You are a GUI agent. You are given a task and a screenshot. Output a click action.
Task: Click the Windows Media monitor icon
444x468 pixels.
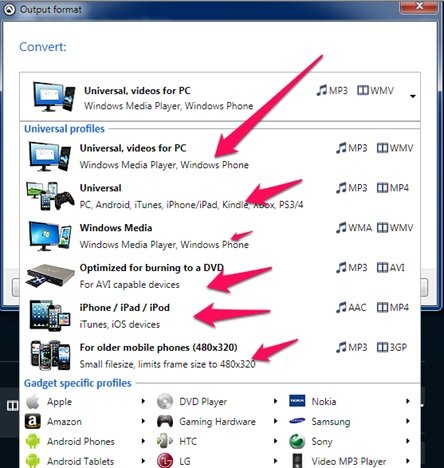click(50, 236)
